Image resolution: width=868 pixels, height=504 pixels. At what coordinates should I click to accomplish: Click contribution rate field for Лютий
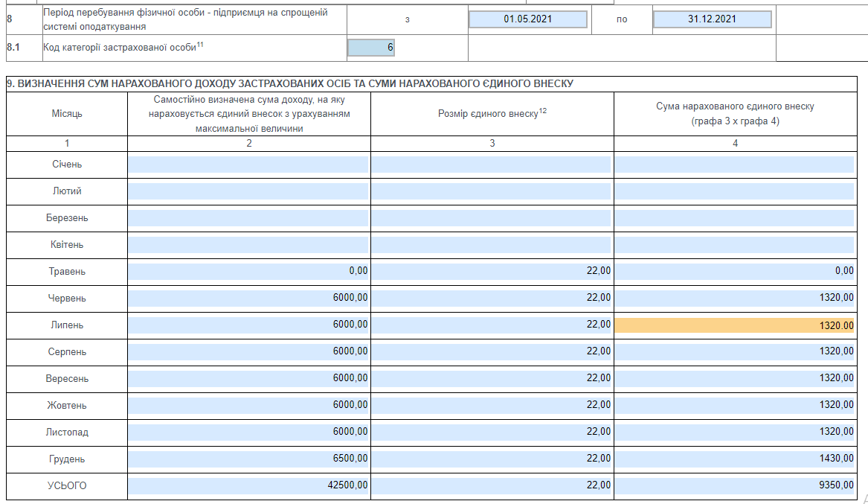(491, 191)
